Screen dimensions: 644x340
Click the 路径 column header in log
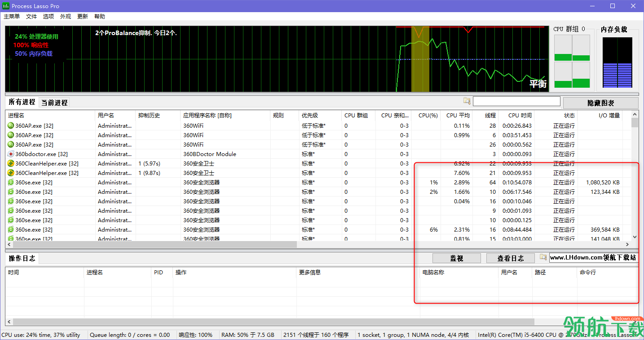click(x=555, y=273)
